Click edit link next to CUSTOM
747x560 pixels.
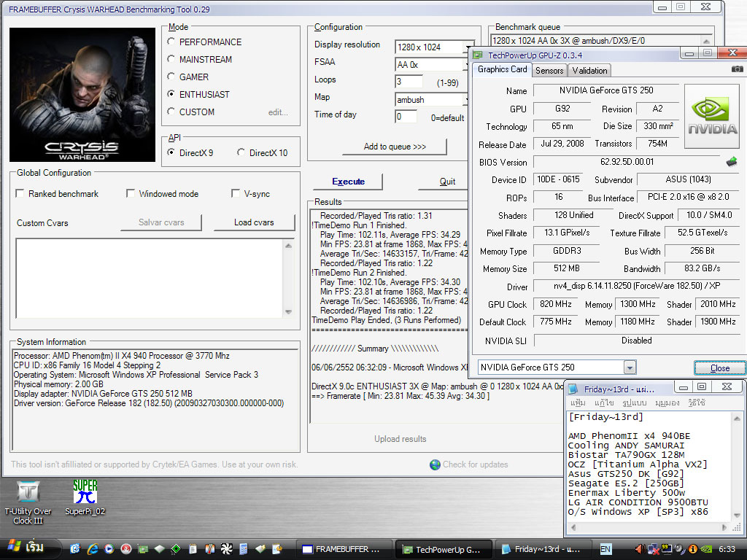(x=278, y=112)
